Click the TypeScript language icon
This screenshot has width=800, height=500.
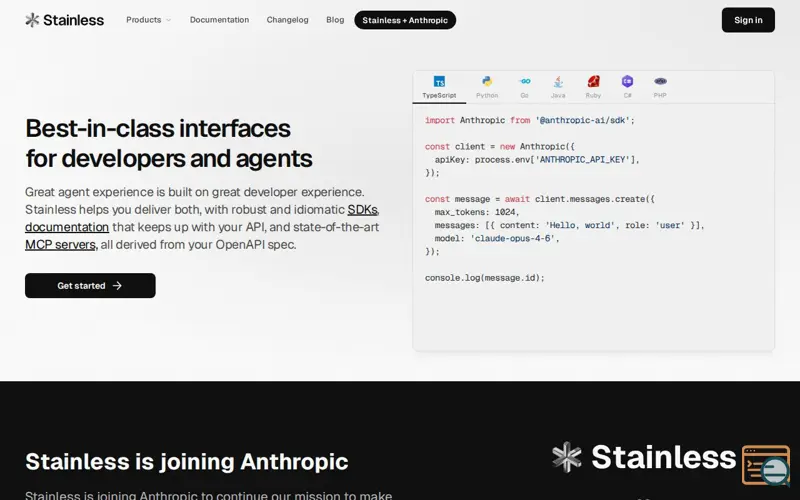pyautogui.click(x=439, y=81)
